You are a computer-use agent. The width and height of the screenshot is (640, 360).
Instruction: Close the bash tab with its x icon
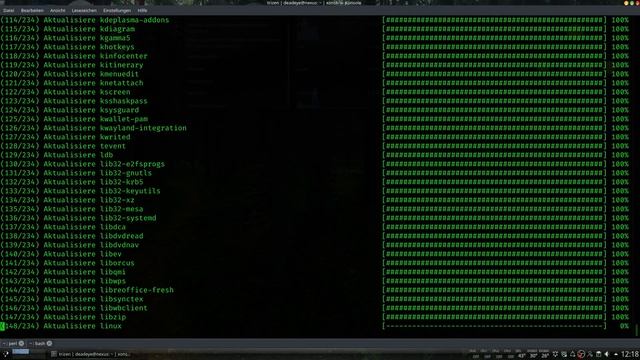tap(49, 344)
